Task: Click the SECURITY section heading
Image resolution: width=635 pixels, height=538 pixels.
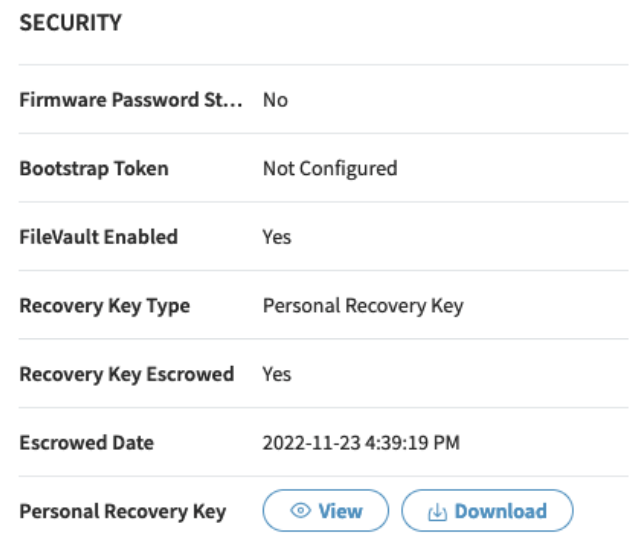Action: (70, 23)
